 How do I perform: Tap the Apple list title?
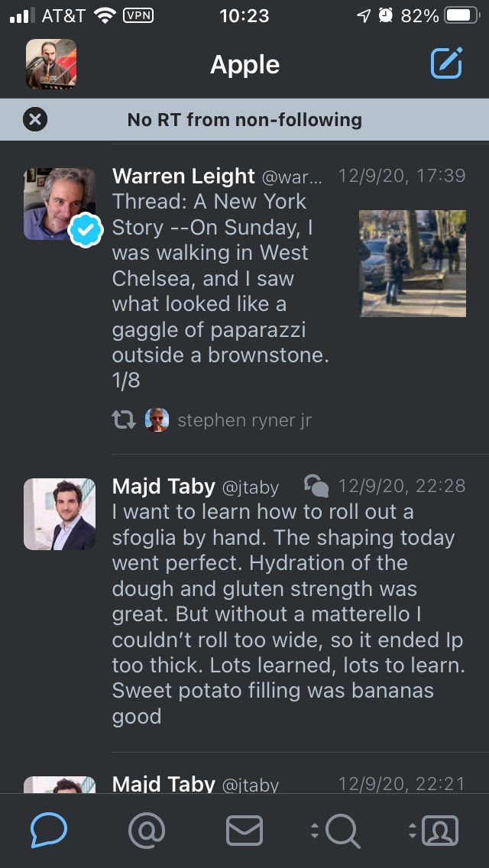pos(244,64)
